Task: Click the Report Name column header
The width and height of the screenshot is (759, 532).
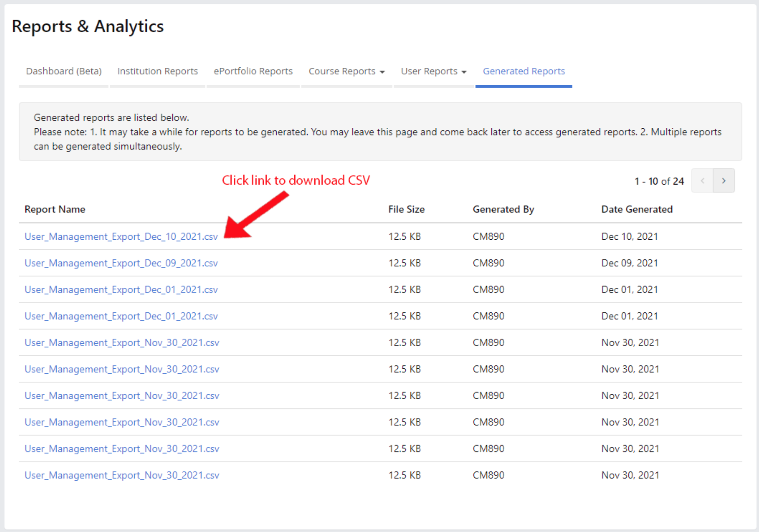Action: tap(55, 209)
